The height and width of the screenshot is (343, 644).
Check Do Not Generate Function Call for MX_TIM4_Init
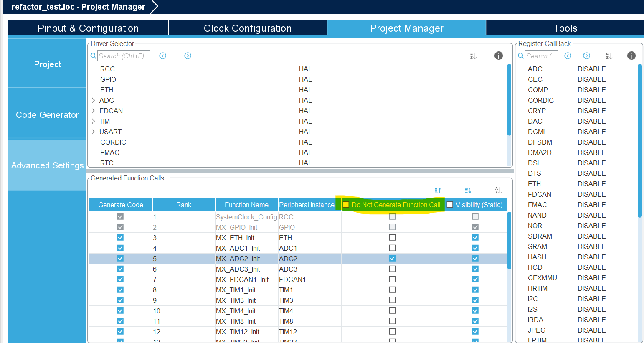tap(392, 310)
